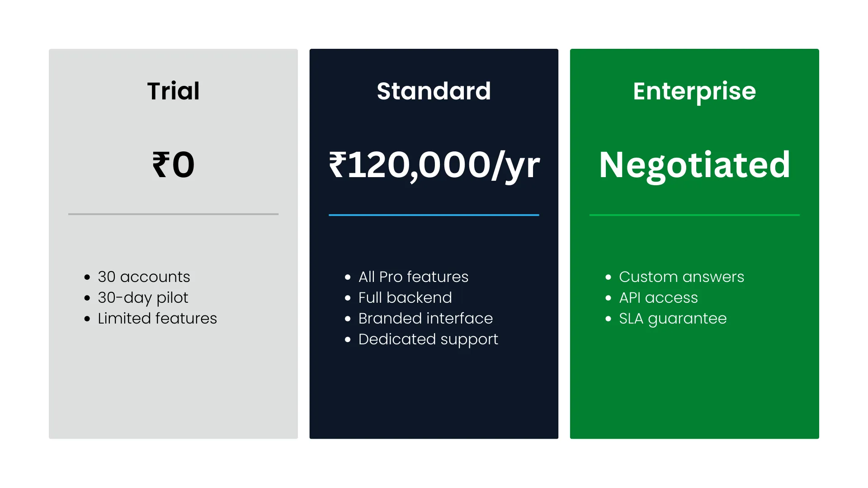Select the Standard plan title
Viewport: 868px width, 488px height.
434,91
